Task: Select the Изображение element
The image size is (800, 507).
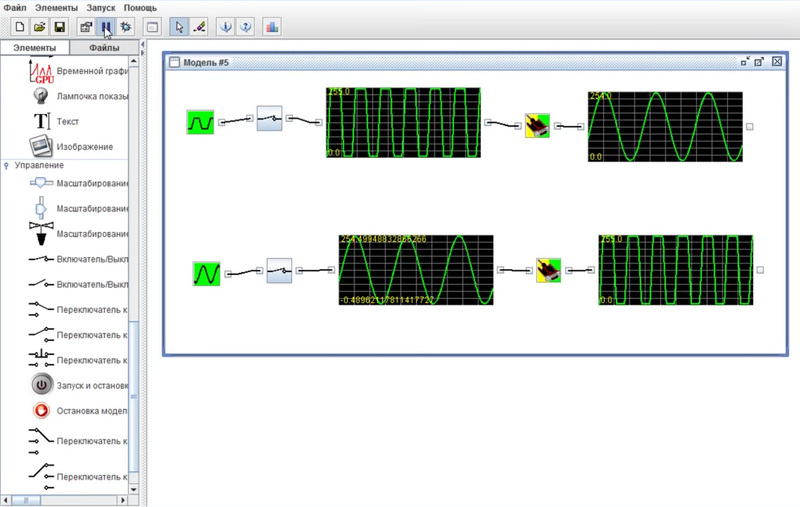Action: 70,146
